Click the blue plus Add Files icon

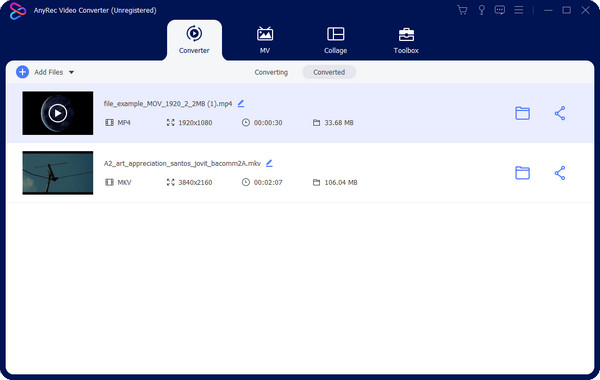[x=23, y=72]
